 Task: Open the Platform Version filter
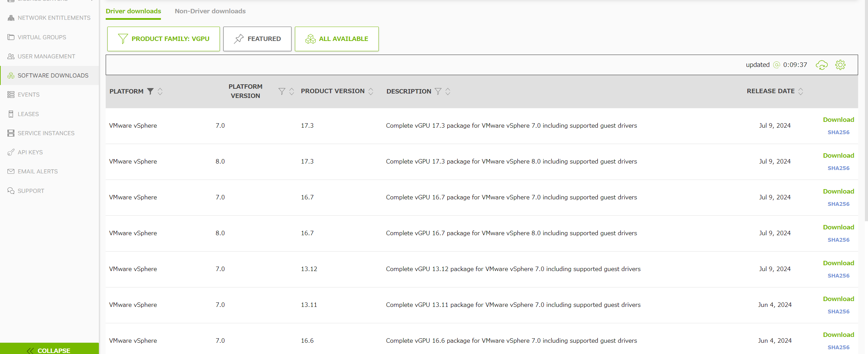(x=281, y=91)
